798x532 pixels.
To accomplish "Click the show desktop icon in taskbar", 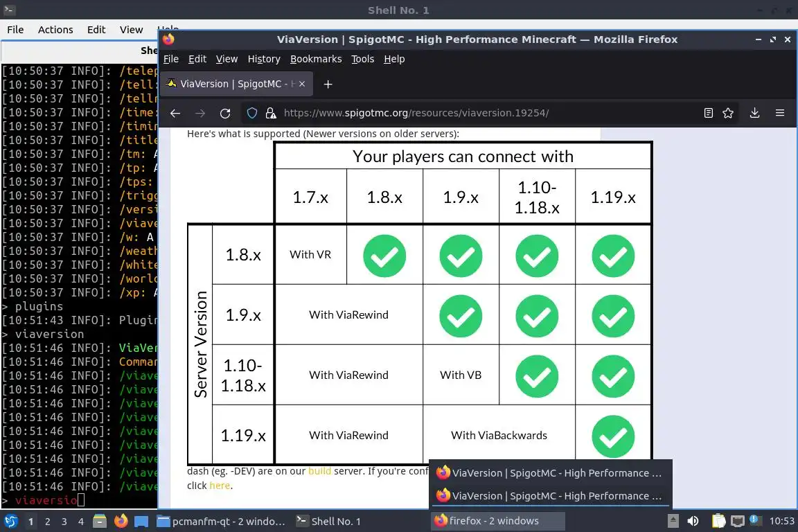I will pos(141,522).
